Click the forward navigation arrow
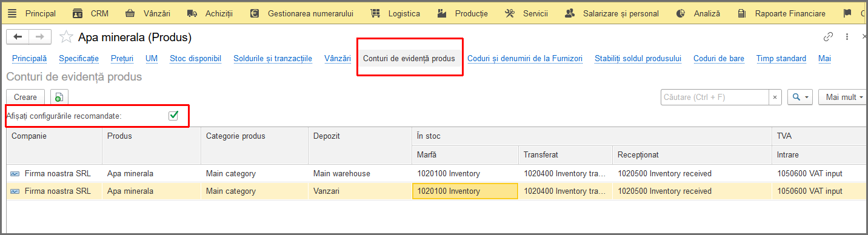Image resolution: width=868 pixels, height=235 pixels. click(x=40, y=37)
